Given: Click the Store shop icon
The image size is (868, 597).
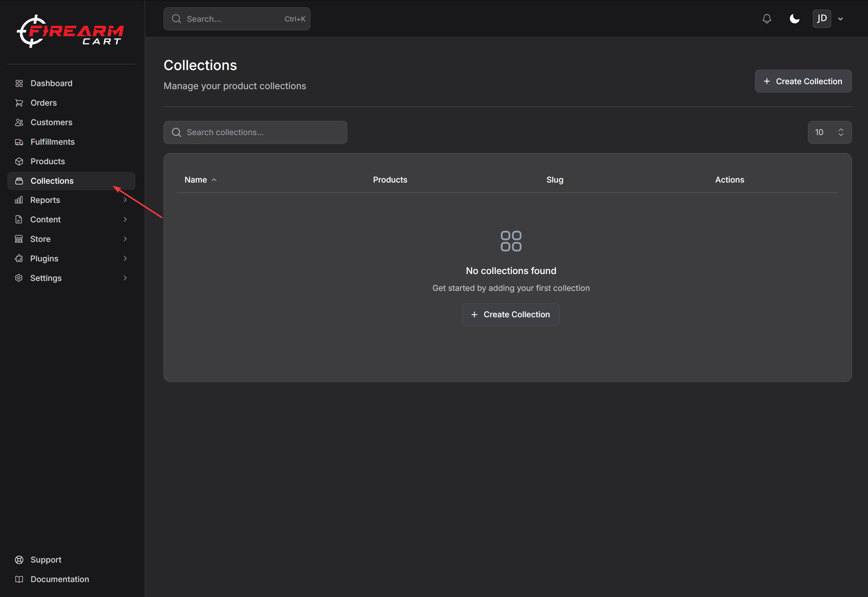Looking at the screenshot, I should (19, 239).
